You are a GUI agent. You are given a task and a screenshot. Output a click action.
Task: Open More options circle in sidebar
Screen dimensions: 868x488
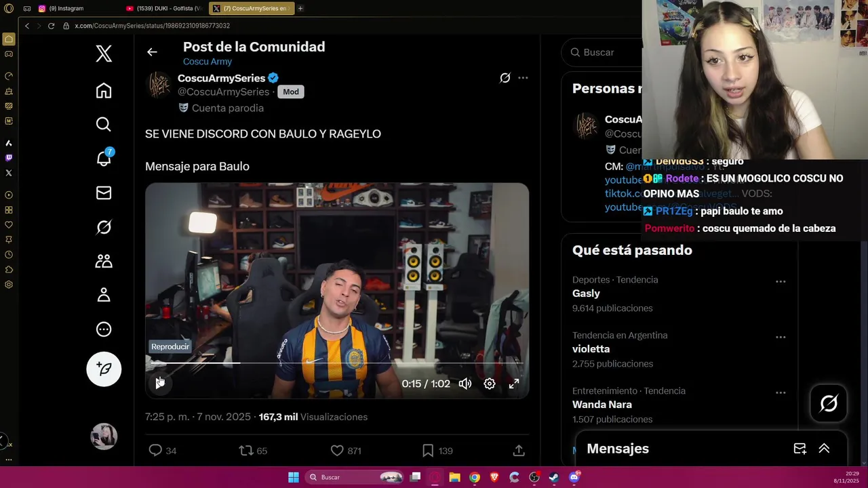104,329
